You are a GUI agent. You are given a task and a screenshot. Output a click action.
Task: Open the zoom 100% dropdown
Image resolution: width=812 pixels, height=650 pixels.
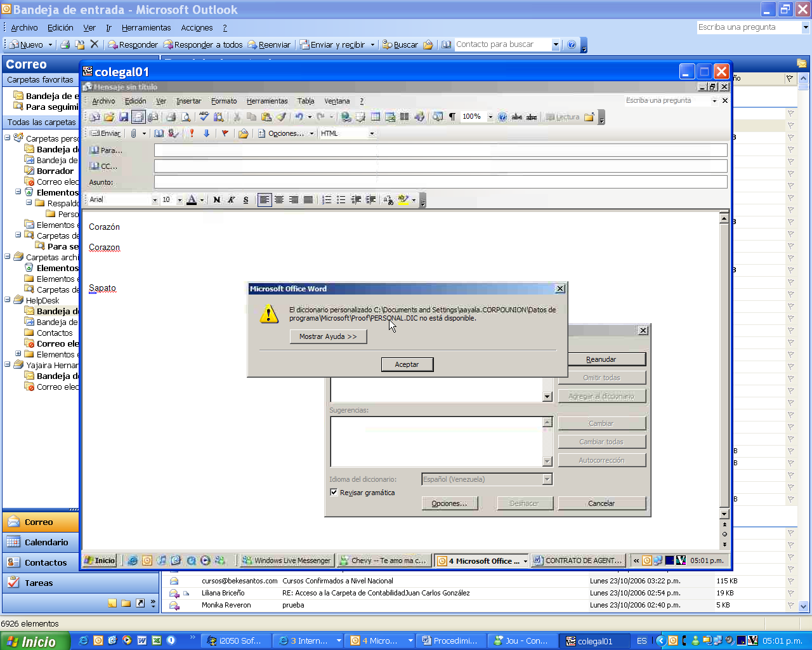tap(490, 117)
